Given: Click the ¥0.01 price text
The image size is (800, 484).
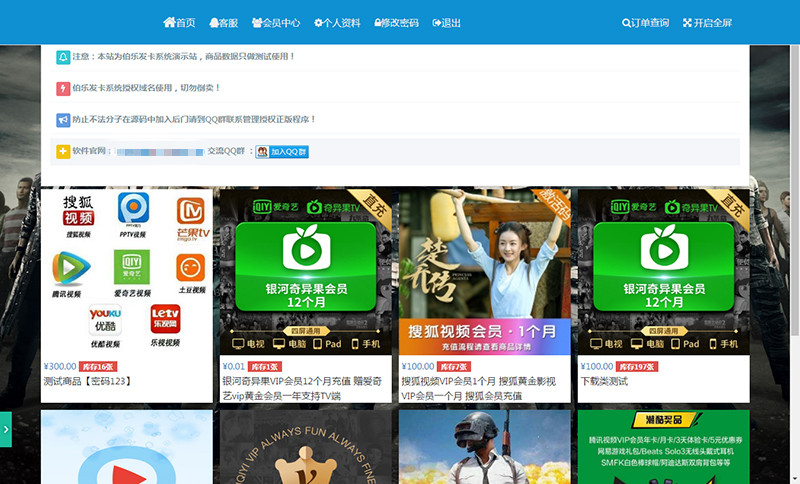Looking at the screenshot, I should tap(233, 367).
